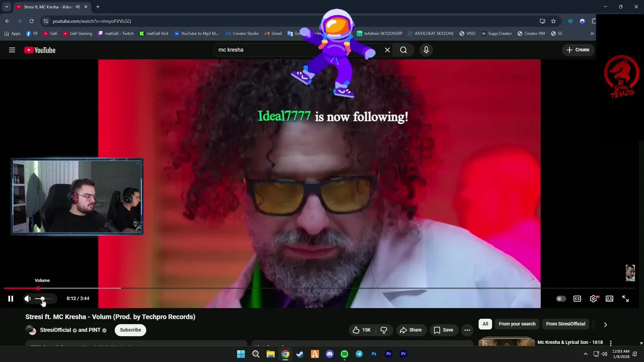
Task: Open Mc Kresha & Lyrical Son - 1618
Action: point(570,342)
